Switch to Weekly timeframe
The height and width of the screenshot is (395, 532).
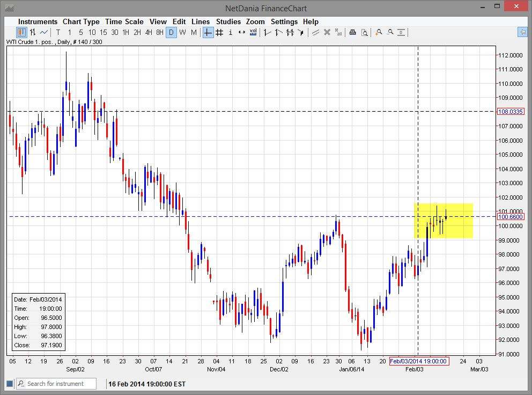coord(182,33)
